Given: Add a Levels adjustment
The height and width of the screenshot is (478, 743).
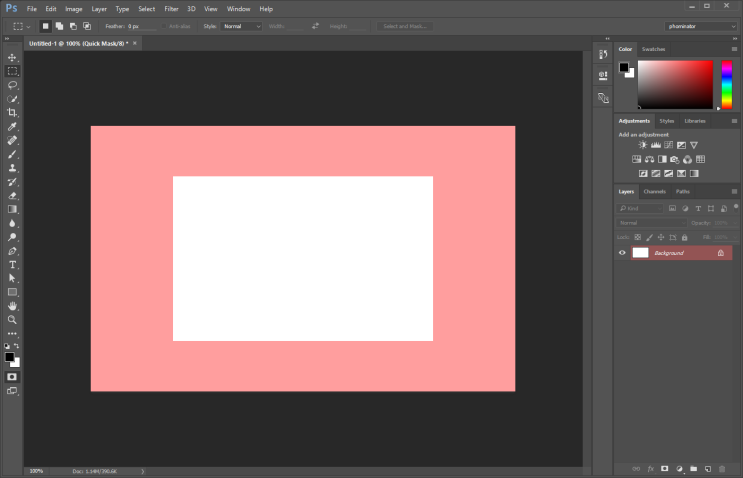Looking at the screenshot, I should [656, 145].
